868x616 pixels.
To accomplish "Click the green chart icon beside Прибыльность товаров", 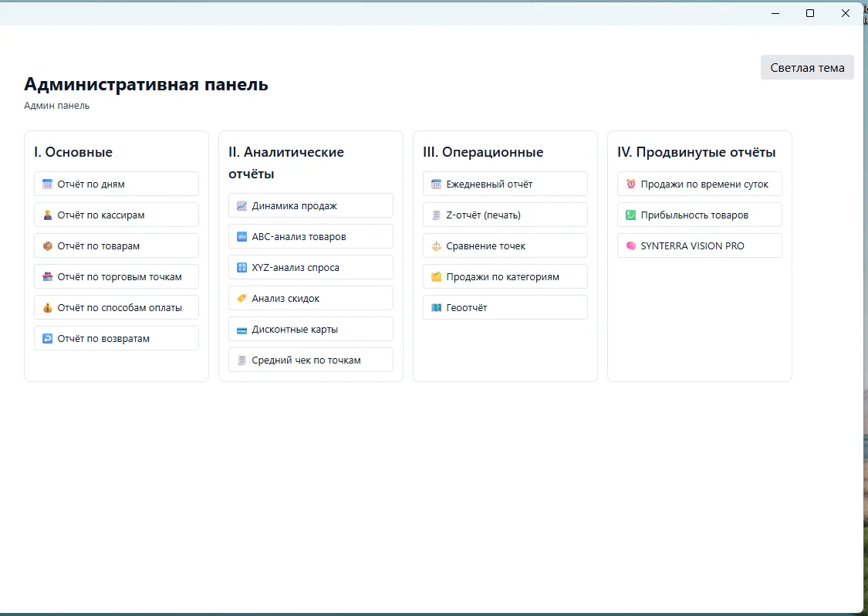I will coord(631,215).
